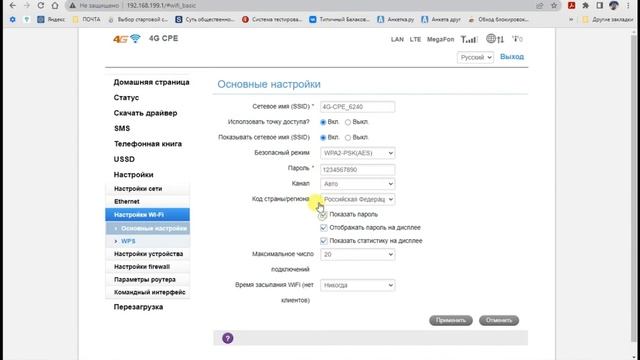640x360 pixels.
Task: Open 'Домашняя страница' in the sidebar
Action: point(151,82)
